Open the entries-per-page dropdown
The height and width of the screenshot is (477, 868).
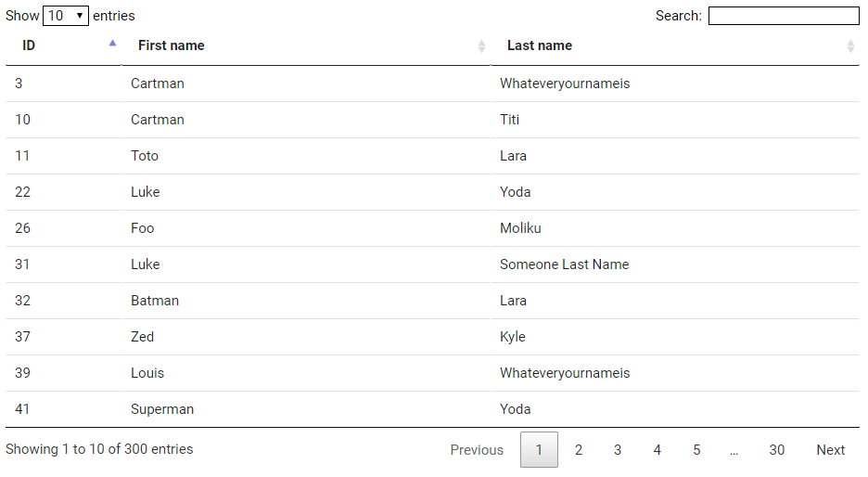(66, 16)
